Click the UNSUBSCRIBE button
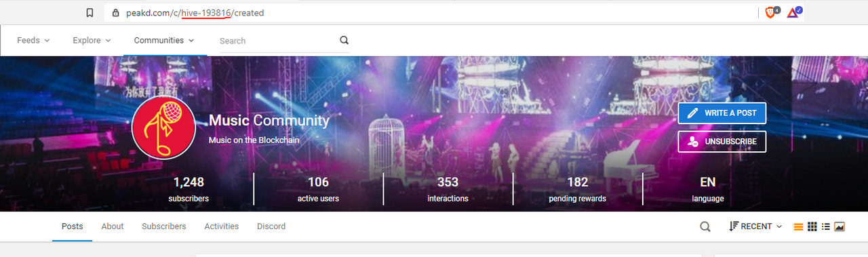This screenshot has height=257, width=868. point(722,142)
